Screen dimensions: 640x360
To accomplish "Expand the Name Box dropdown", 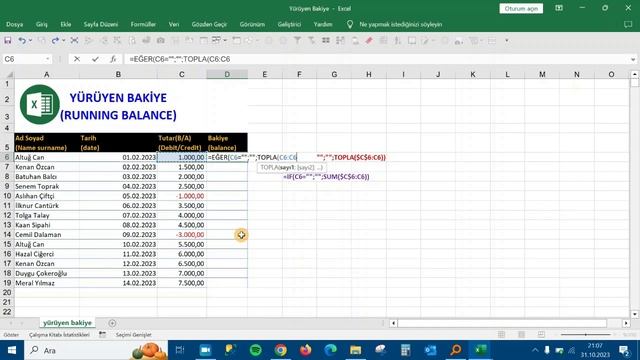I will click(x=48, y=59).
